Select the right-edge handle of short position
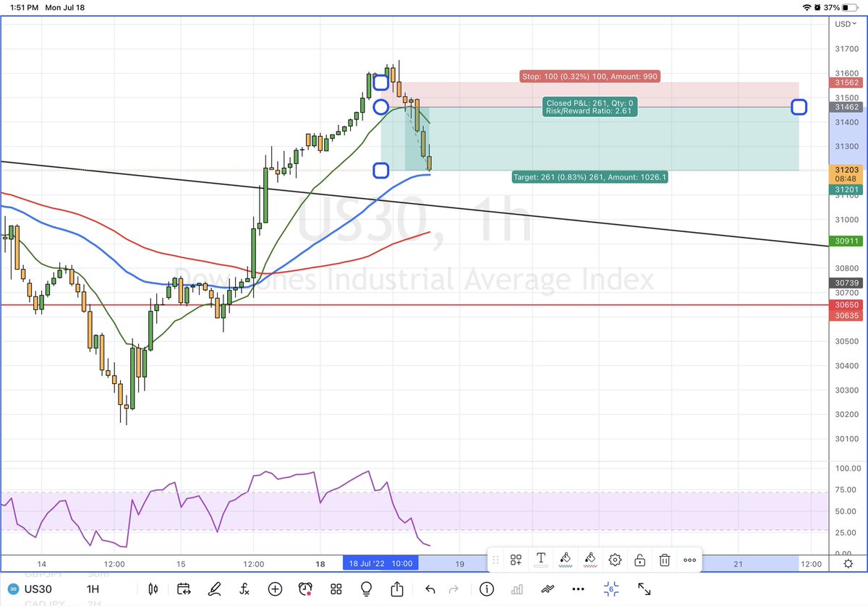 pyautogui.click(x=799, y=107)
